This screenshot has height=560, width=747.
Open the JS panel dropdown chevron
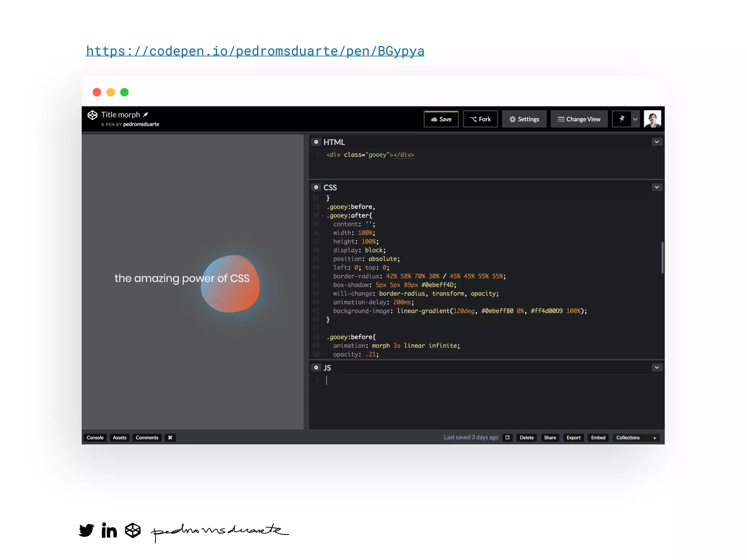click(x=657, y=367)
